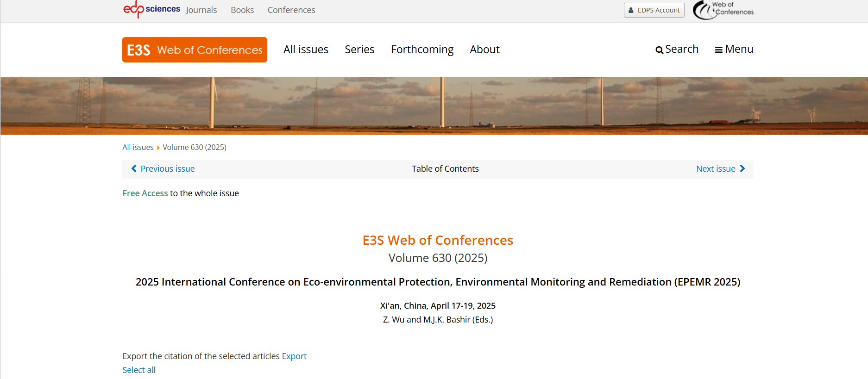The height and width of the screenshot is (379, 868).
Task: Click the wind turbine banner image
Action: coord(434,106)
